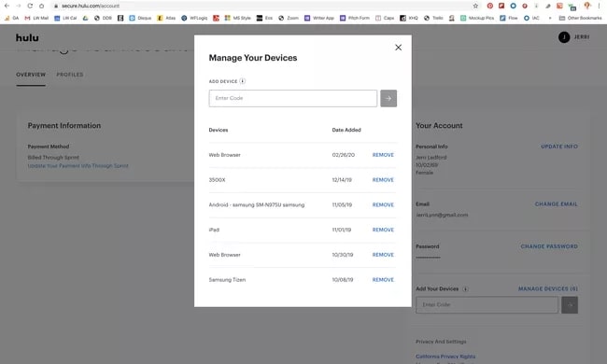The width and height of the screenshot is (607, 364).
Task: Open the DDB bookmark
Action: [103, 18]
